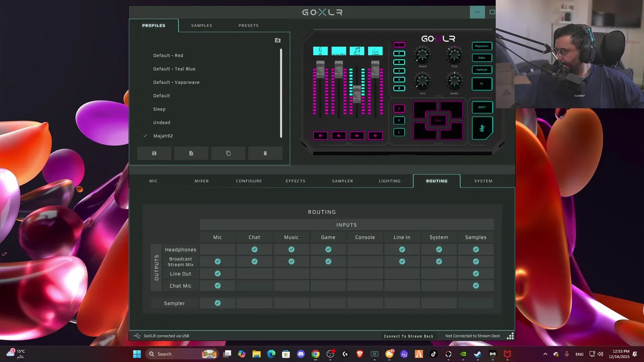Uncheck Chat routing to Headphones

(x=255, y=249)
